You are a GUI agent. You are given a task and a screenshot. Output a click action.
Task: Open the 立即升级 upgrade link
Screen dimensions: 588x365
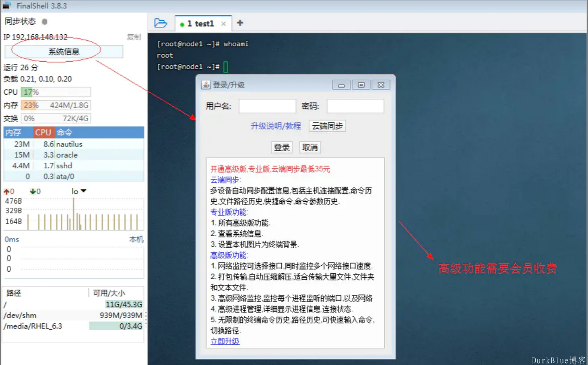(225, 341)
